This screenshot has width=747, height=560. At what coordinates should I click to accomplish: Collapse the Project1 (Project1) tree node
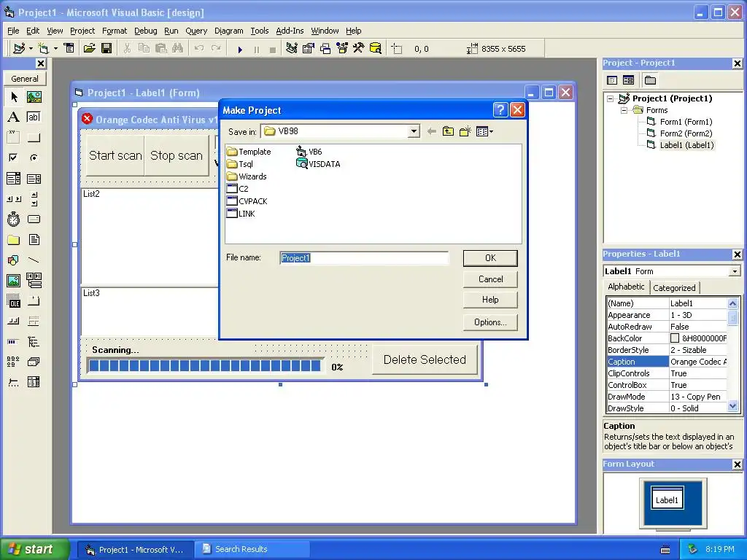point(611,99)
